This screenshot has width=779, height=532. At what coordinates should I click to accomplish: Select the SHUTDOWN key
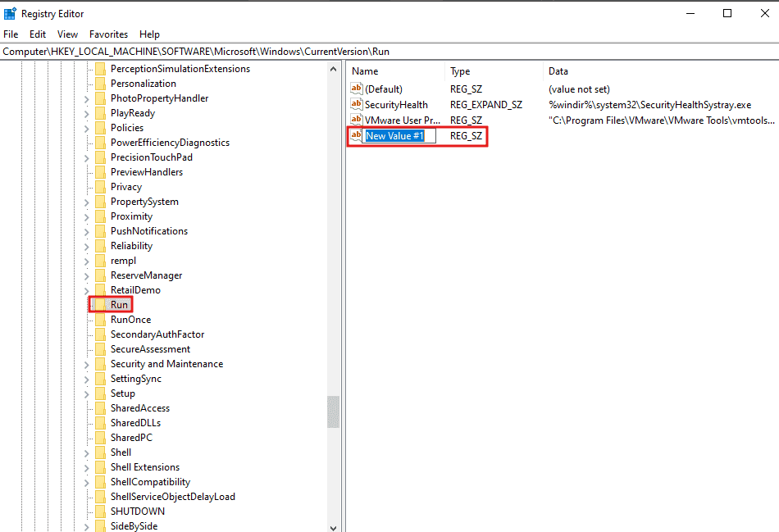click(x=138, y=512)
